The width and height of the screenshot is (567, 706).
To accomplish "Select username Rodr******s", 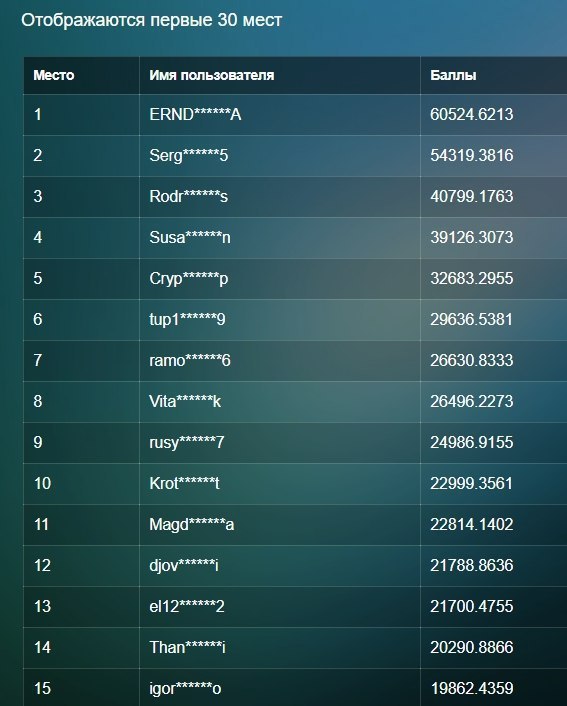I will [x=189, y=196].
